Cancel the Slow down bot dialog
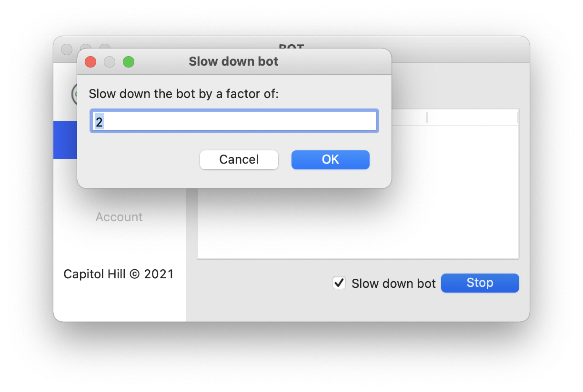Image resolution: width=583 pixels, height=392 pixels. click(239, 159)
